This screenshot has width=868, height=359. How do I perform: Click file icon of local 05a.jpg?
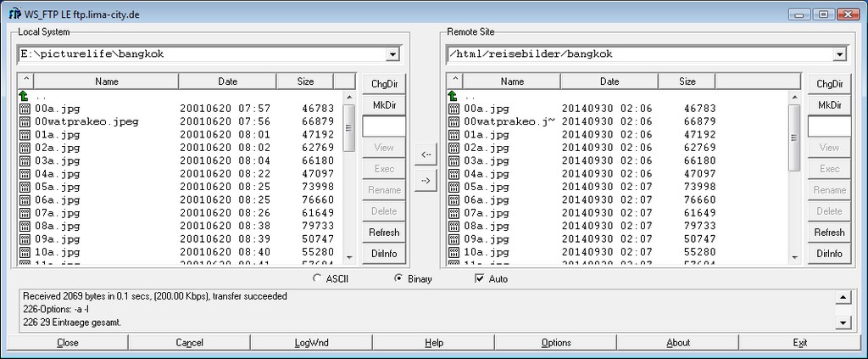tap(25, 187)
